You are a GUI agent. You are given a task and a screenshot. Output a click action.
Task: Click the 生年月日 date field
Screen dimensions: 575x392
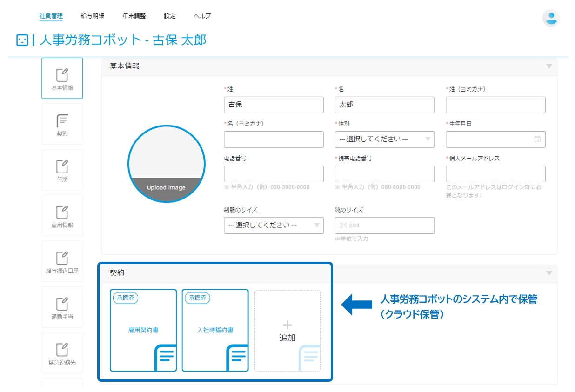[x=495, y=139]
